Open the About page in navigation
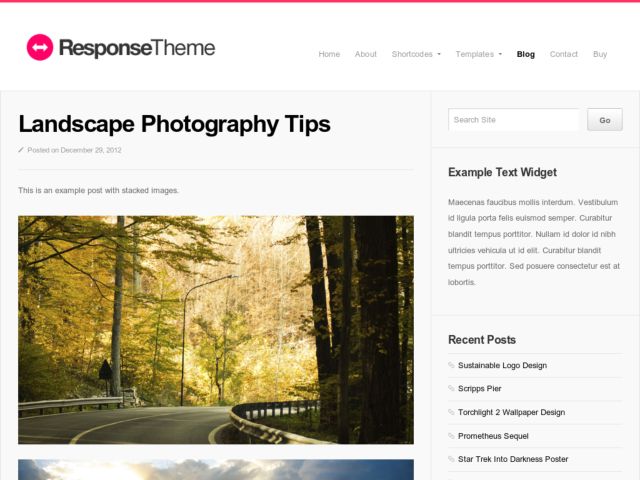Screen dimensions: 640x480 pyautogui.click(x=365, y=54)
